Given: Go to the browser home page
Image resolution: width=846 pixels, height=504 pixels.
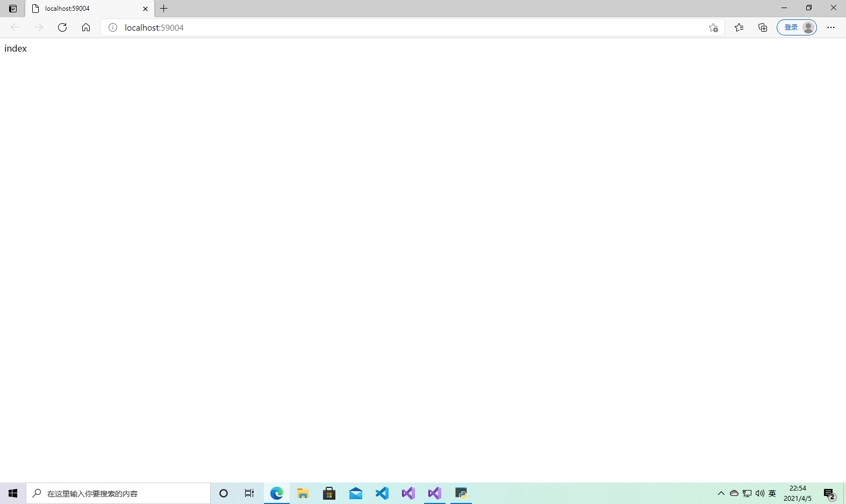Looking at the screenshot, I should pos(86,27).
